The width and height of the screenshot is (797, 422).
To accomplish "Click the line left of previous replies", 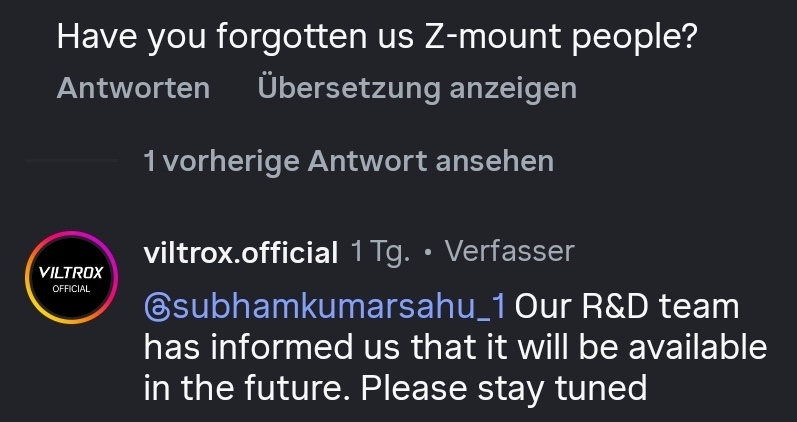I will tap(70, 161).
